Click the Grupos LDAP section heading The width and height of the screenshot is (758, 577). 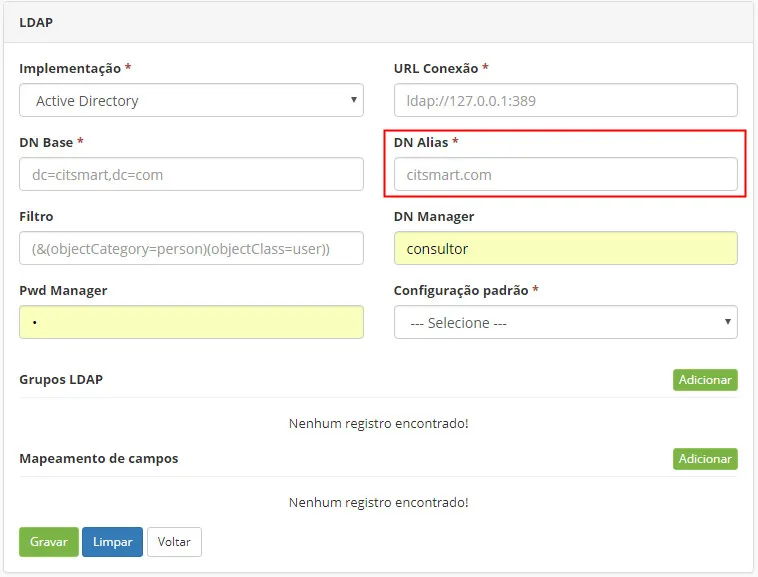(x=61, y=379)
